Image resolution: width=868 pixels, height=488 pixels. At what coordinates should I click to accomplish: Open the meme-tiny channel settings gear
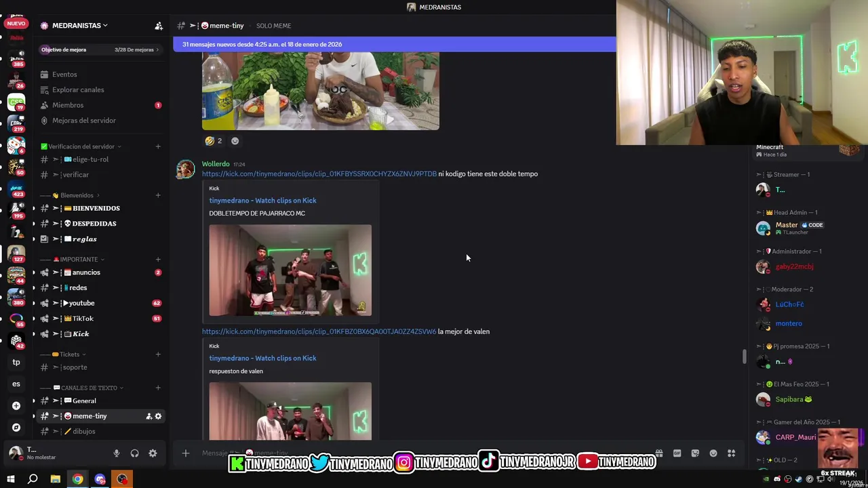coord(158,416)
